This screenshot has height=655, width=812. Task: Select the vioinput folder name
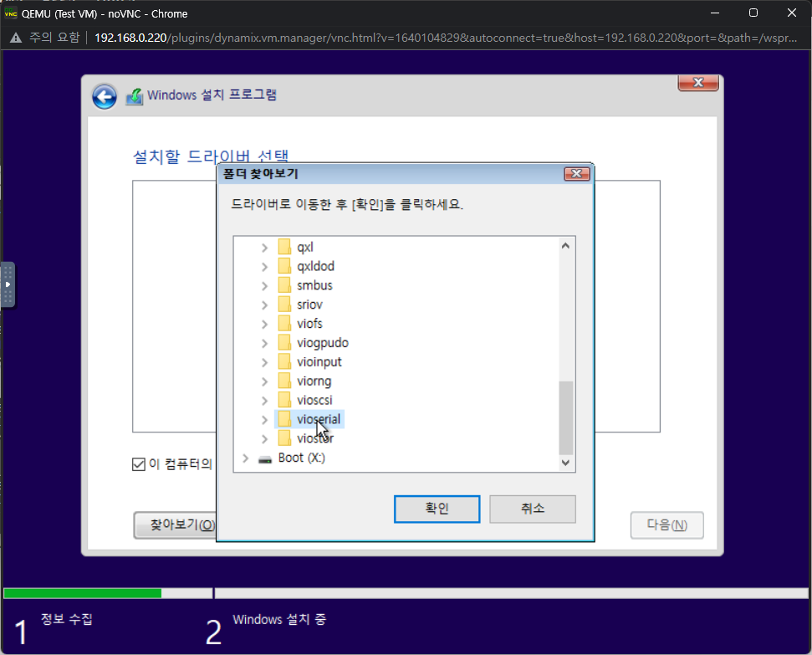coord(319,362)
